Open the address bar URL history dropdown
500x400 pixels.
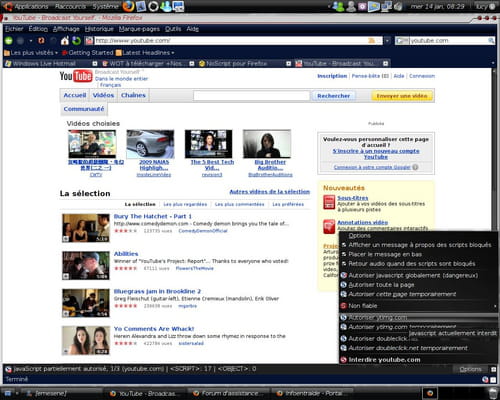(x=387, y=41)
